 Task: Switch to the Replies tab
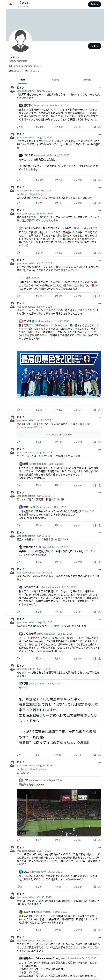(x=55, y=80)
